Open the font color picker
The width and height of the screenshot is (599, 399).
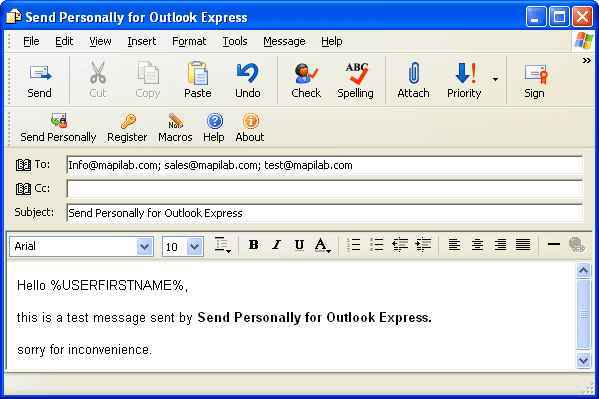[x=322, y=245]
